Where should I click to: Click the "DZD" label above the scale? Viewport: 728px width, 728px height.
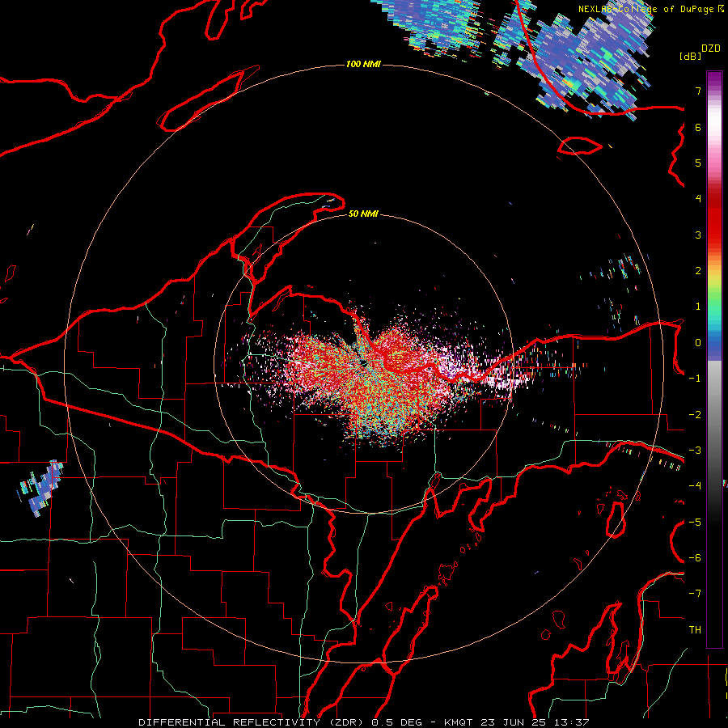(x=711, y=49)
